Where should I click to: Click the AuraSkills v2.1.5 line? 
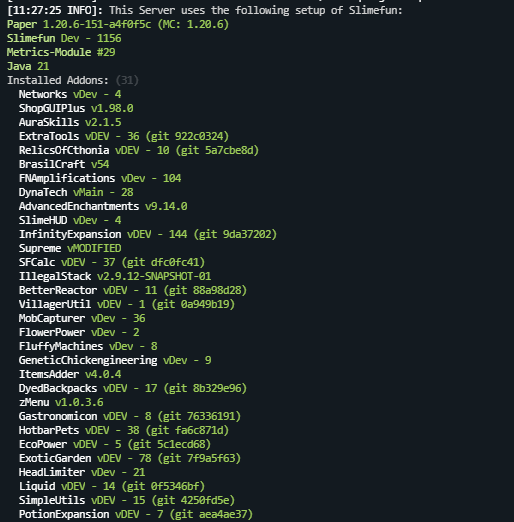[70, 122]
